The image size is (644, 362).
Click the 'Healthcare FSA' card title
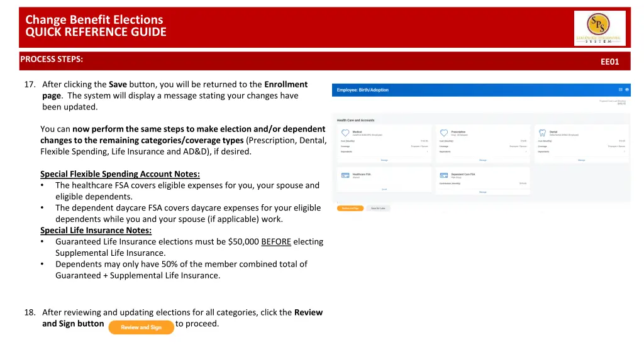point(362,175)
